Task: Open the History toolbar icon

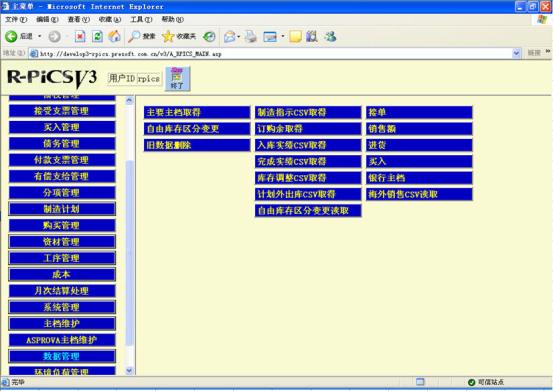Action: (209, 36)
